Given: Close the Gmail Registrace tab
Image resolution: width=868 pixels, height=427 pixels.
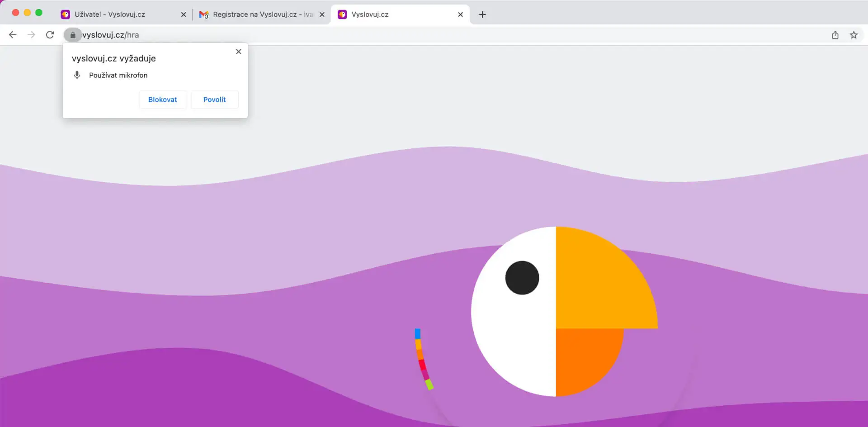Looking at the screenshot, I should click(x=322, y=14).
